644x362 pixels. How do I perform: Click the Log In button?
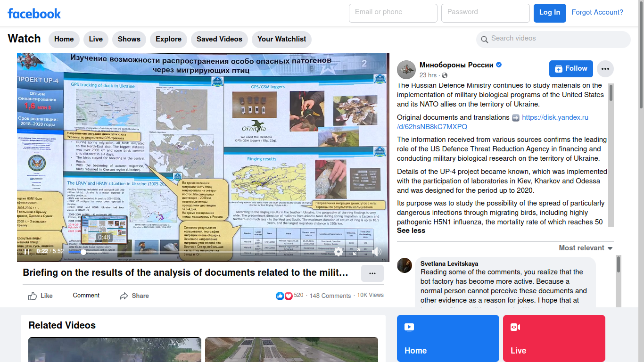click(550, 13)
